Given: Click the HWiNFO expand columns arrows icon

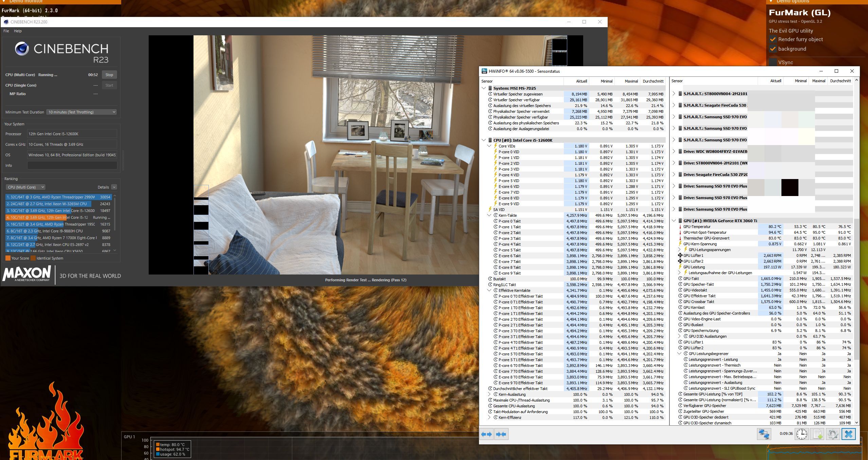Looking at the screenshot, I should point(486,434).
